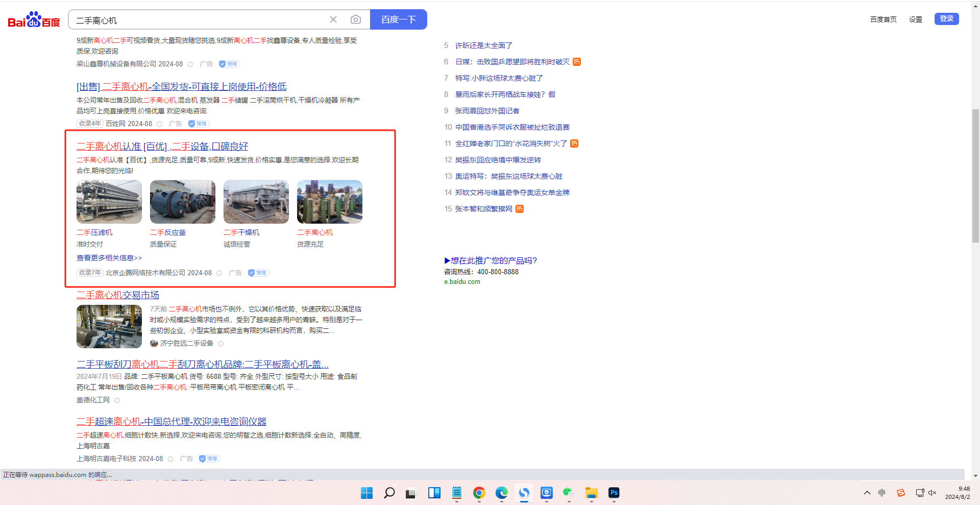Click the 保障 badge beside 北京企腾网络技术有限公司

[258, 273]
